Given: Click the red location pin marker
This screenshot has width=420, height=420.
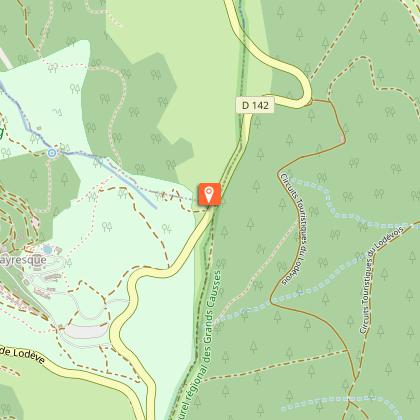Looking at the screenshot, I should coord(209,194).
